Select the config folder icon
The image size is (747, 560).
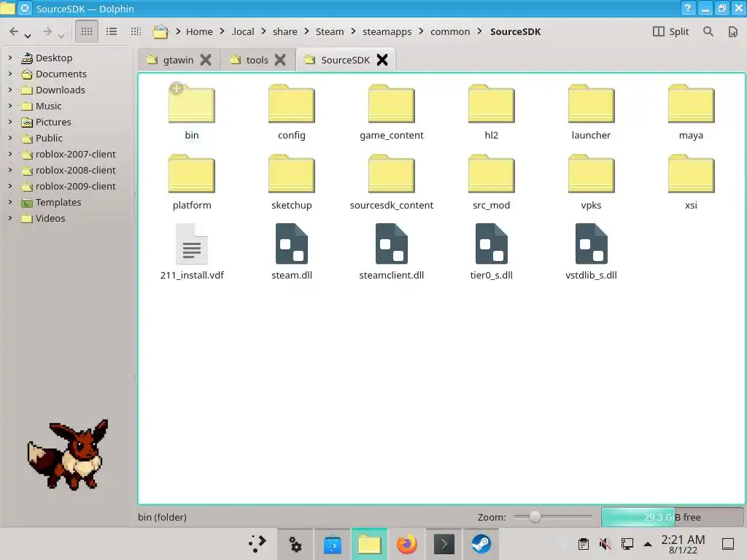click(292, 104)
